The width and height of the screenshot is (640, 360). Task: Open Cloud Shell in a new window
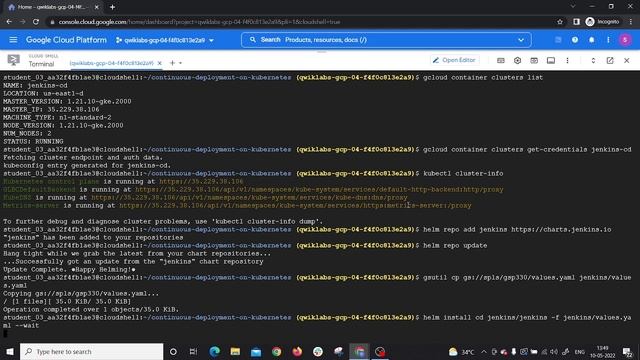click(x=610, y=60)
